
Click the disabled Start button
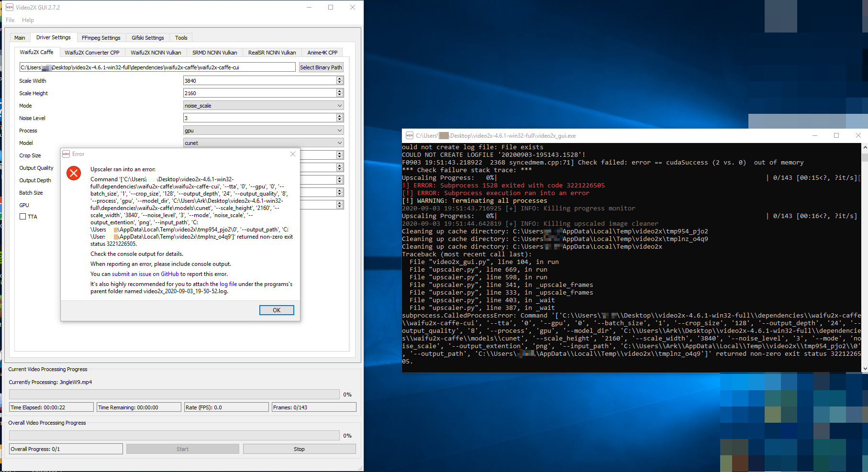coord(183,449)
